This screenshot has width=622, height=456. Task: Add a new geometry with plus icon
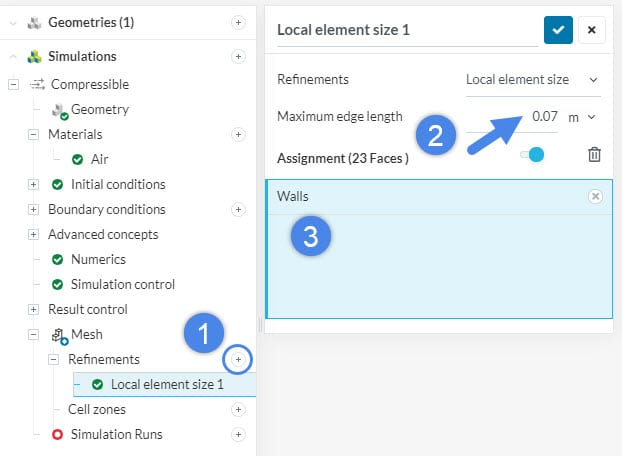[x=238, y=23]
